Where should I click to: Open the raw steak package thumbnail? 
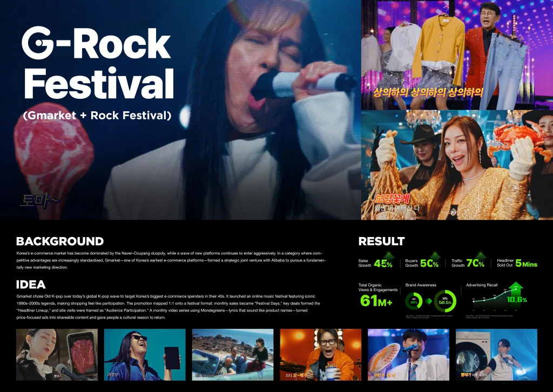click(57, 355)
